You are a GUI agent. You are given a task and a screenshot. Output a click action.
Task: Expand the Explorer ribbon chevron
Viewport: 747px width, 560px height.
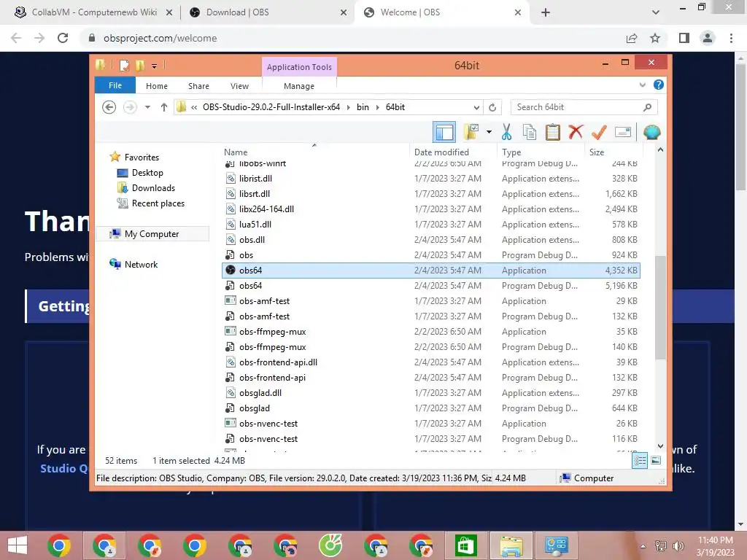click(642, 85)
